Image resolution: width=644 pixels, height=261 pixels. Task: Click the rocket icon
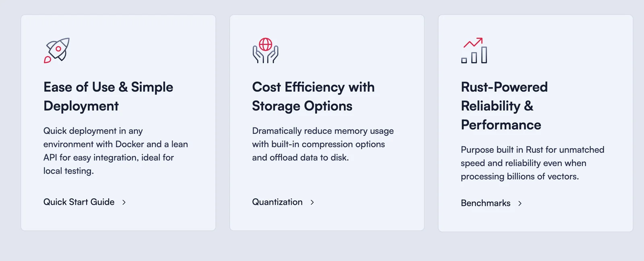click(57, 50)
